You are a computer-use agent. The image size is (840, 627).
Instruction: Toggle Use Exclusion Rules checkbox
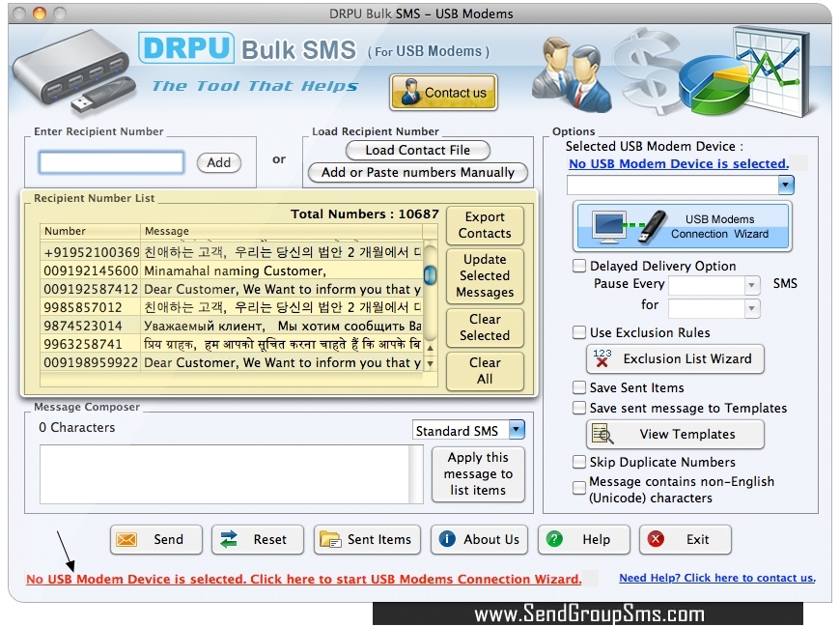coord(579,332)
